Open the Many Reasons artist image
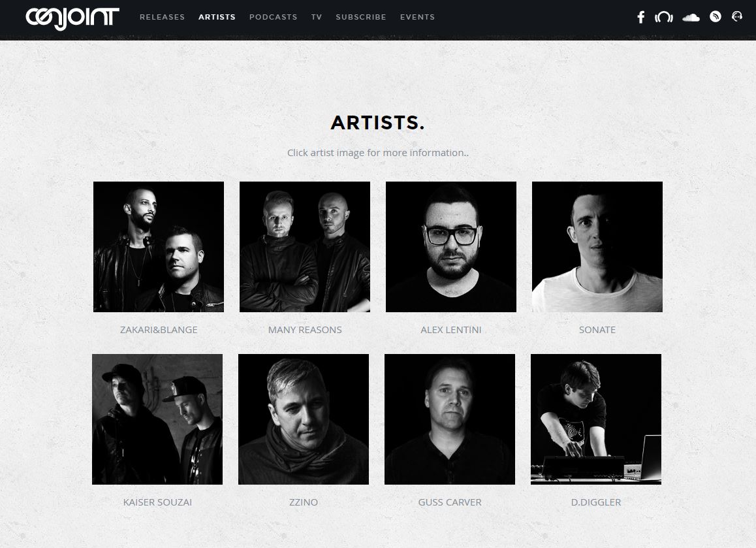756x548 pixels. (x=305, y=247)
